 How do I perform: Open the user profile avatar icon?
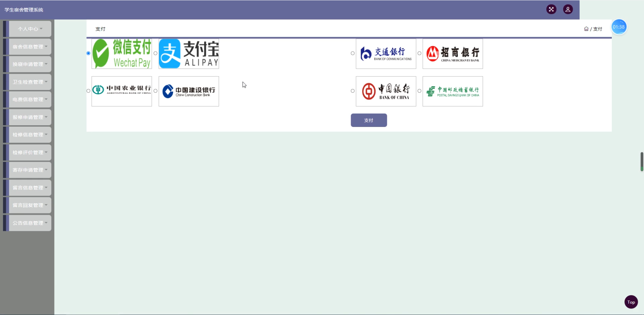tap(568, 9)
